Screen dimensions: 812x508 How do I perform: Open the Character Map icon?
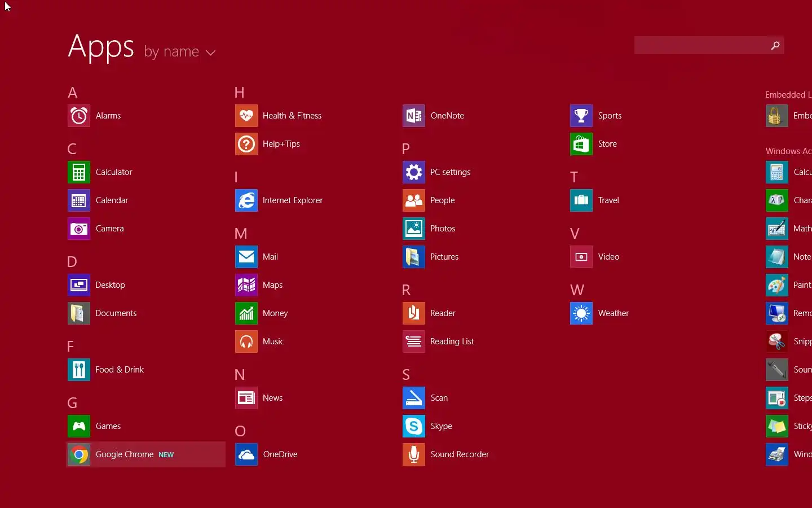(777, 200)
